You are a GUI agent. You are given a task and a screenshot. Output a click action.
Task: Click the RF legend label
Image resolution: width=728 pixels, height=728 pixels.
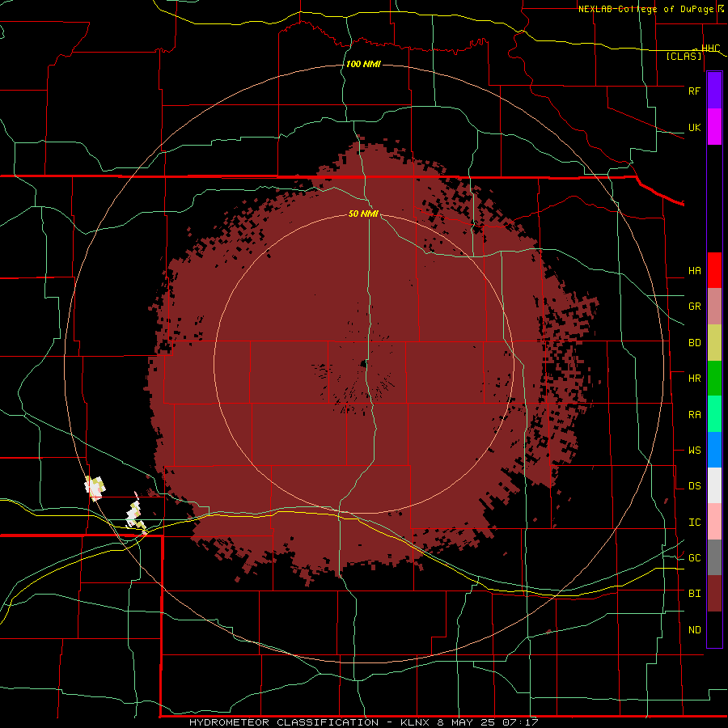[x=694, y=91]
